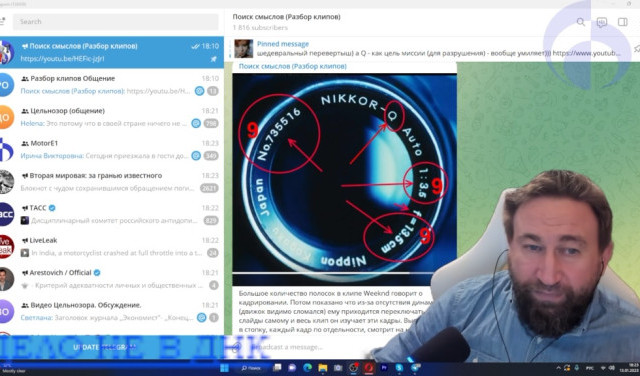Open the channel discussion comments icon
Screen dimensions: 640x376
(x=602, y=22)
